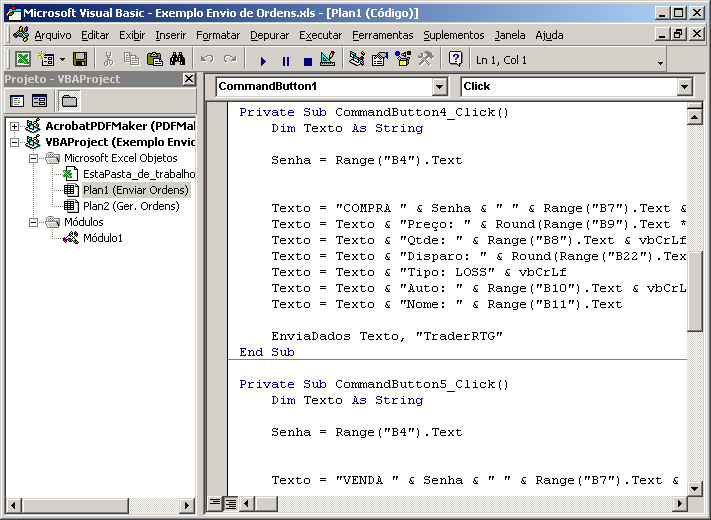
Task: Click View Code icon in Project panel
Action: (x=17, y=101)
